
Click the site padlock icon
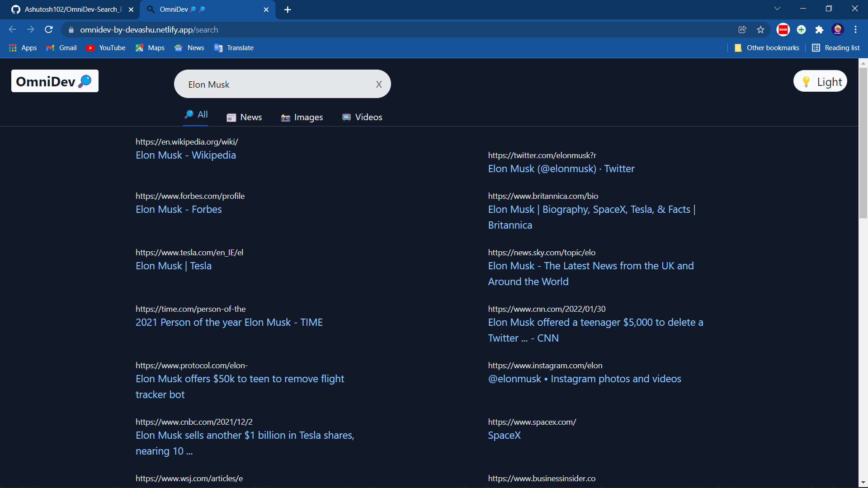tap(71, 30)
